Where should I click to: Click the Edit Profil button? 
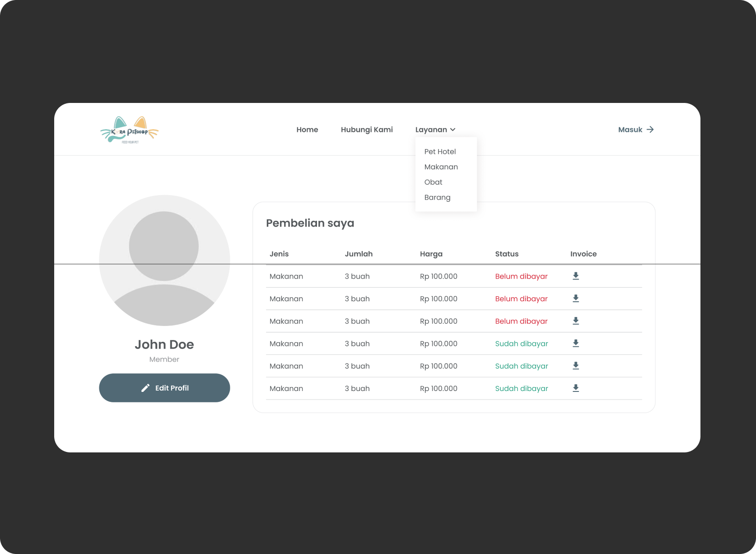164,388
